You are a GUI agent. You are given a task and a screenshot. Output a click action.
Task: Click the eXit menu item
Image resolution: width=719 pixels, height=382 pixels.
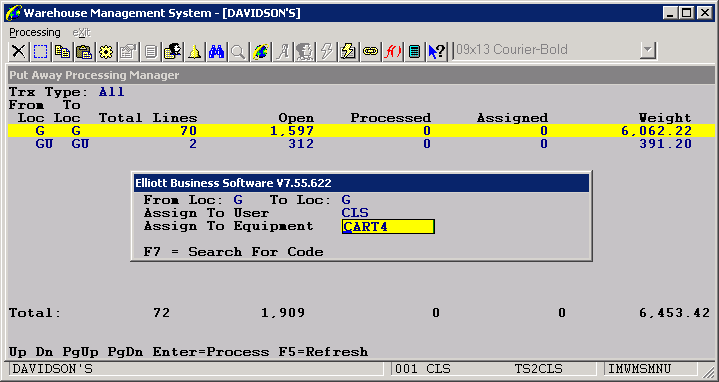[x=82, y=33]
